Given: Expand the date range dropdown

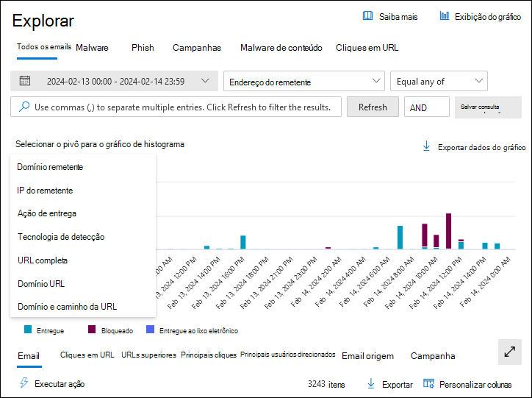Looking at the screenshot, I should point(204,81).
